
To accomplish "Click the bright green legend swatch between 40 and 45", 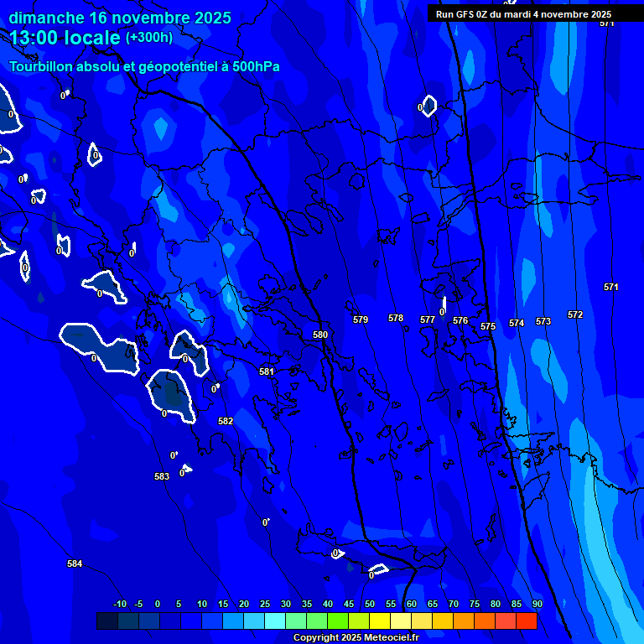I will point(338,621).
